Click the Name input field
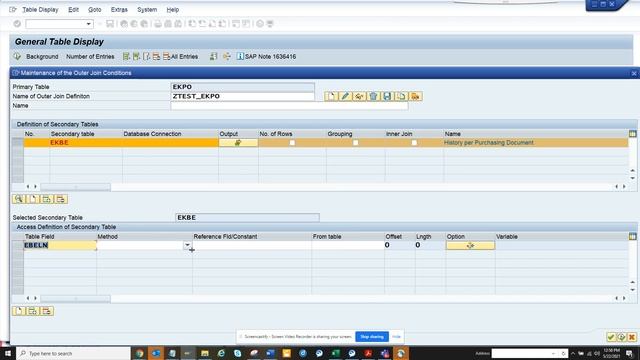640x360 pixels. (289, 106)
